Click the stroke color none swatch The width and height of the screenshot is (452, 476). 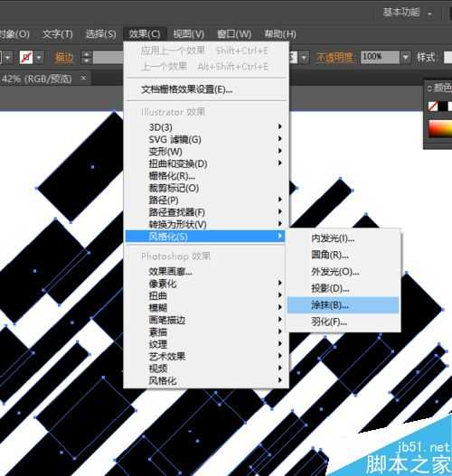(x=26, y=57)
